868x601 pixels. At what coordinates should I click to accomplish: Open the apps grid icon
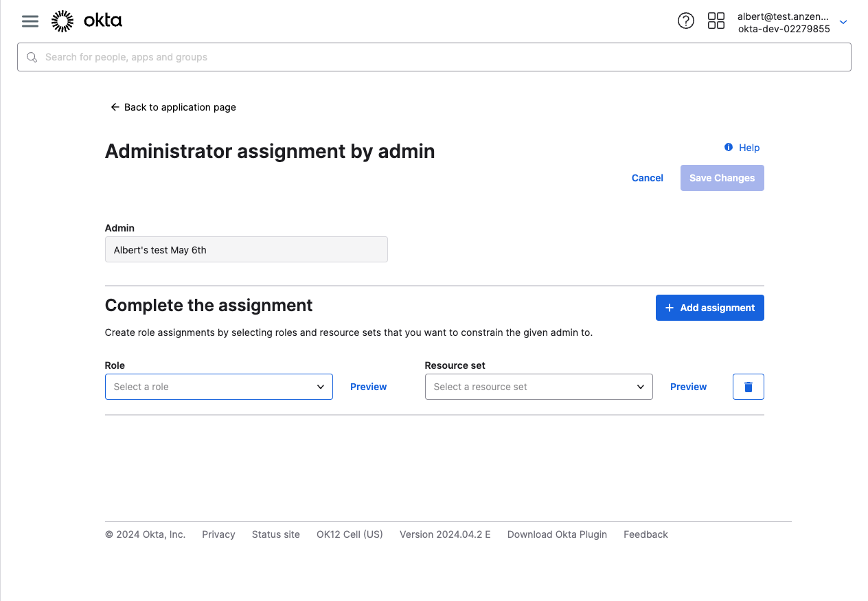click(x=716, y=21)
